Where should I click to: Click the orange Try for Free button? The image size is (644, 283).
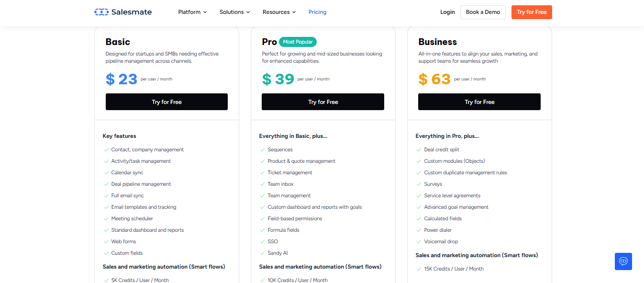(x=532, y=12)
